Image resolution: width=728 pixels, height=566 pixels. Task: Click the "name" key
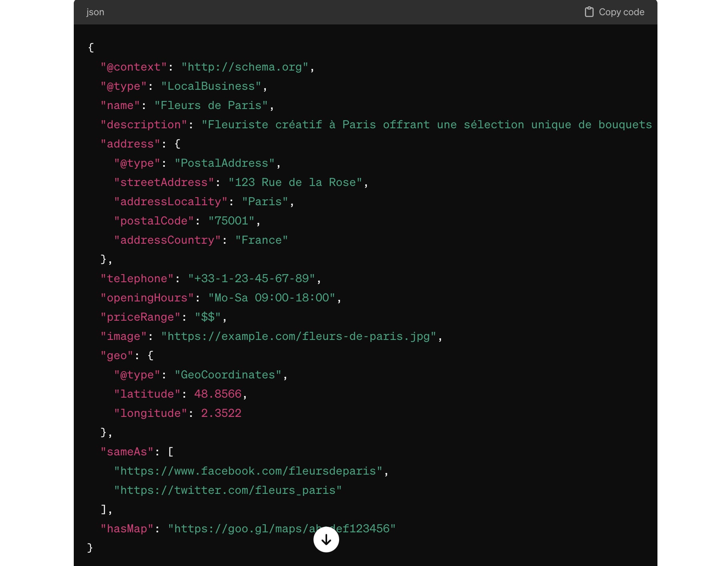click(x=120, y=105)
